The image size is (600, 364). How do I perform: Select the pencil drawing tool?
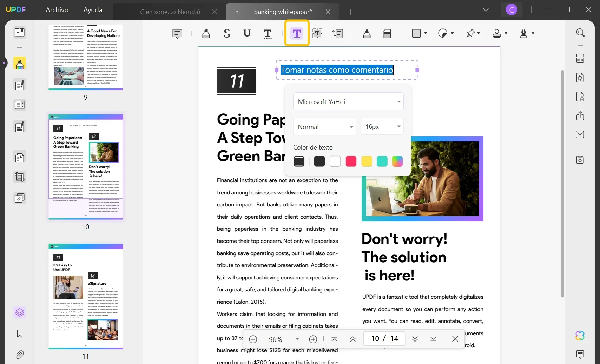367,34
